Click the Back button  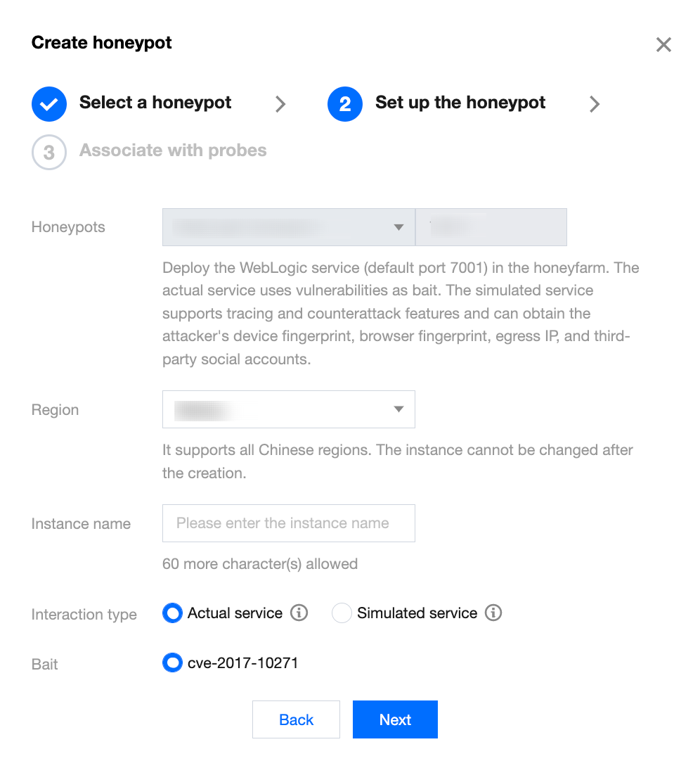point(296,719)
